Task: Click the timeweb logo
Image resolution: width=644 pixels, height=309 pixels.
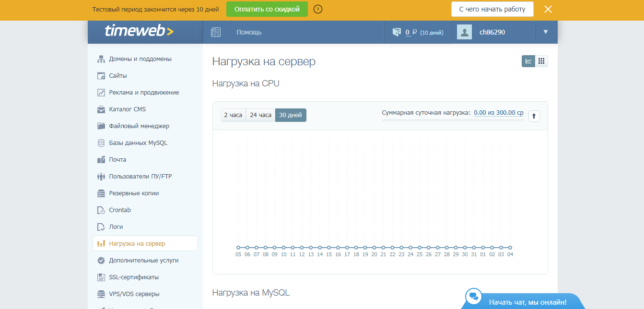Action: [x=139, y=31]
